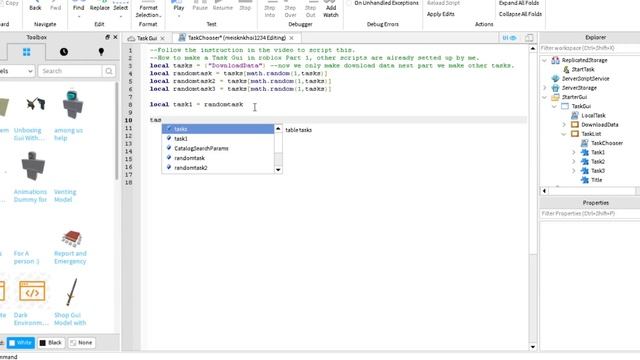
Task: Click Step Over debugger button
Action: (x=290, y=9)
